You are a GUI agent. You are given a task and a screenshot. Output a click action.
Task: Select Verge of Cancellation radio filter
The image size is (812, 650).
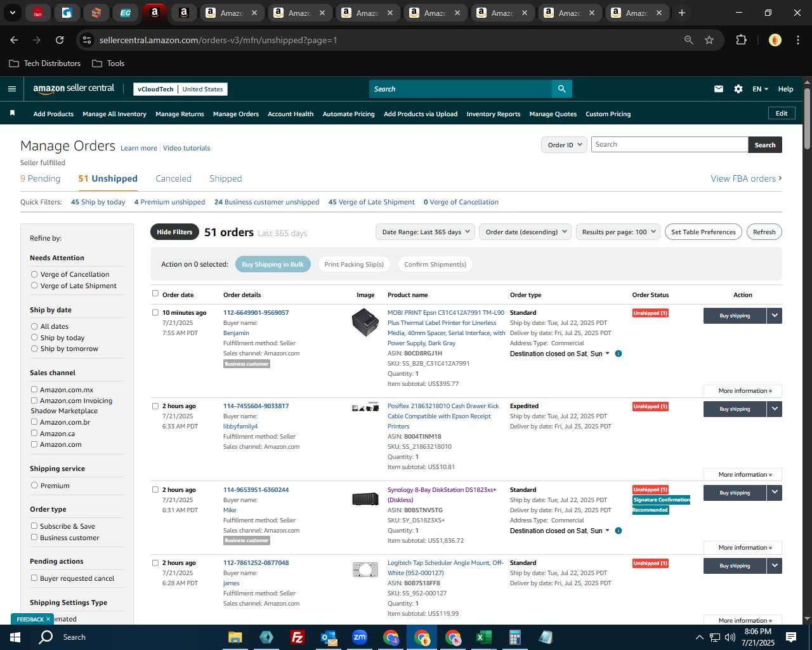point(34,274)
